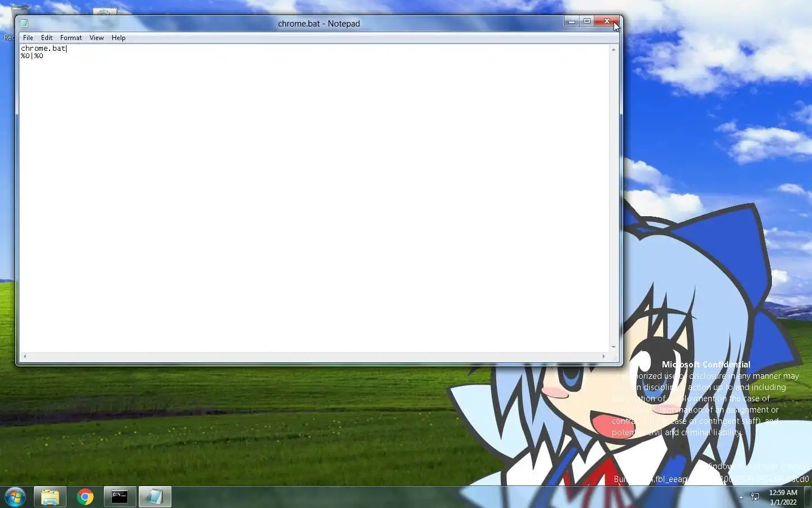Minimize the chrome.bat Notepad window
The width and height of the screenshot is (812, 508).
coord(571,21)
